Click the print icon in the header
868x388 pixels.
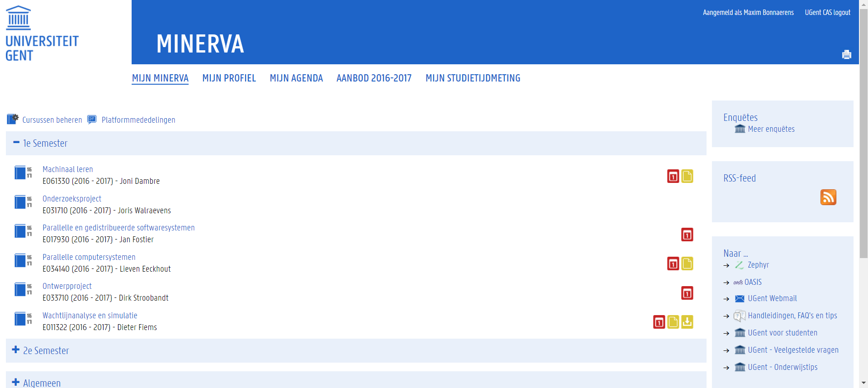click(846, 54)
